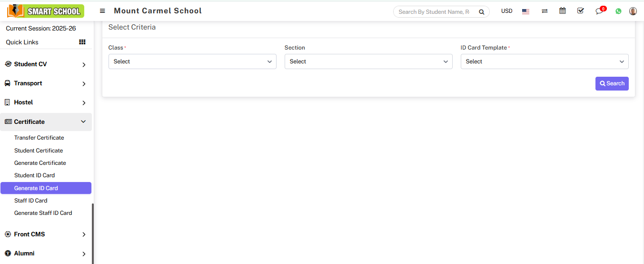The image size is (644, 264).
Task: Open chat messages icon with badge
Action: pyautogui.click(x=599, y=11)
